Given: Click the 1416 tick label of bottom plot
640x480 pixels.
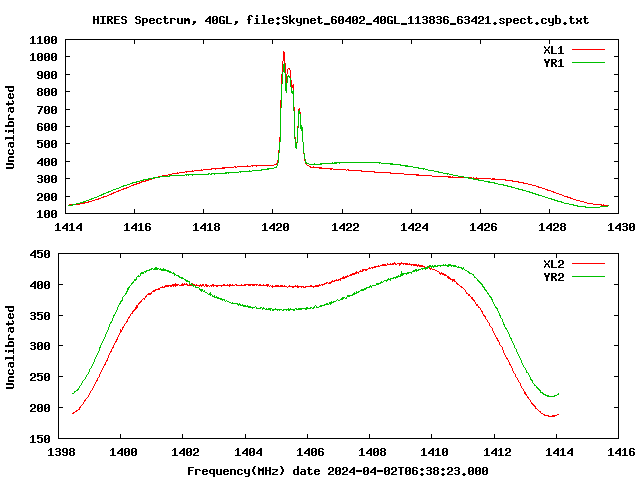Looking at the screenshot, I should pyautogui.click(x=621, y=452).
